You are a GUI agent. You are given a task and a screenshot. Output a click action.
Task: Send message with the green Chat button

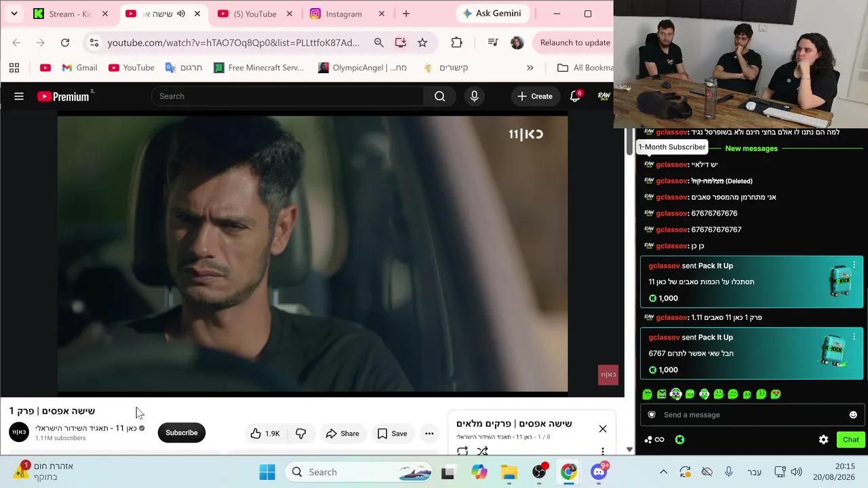click(851, 440)
